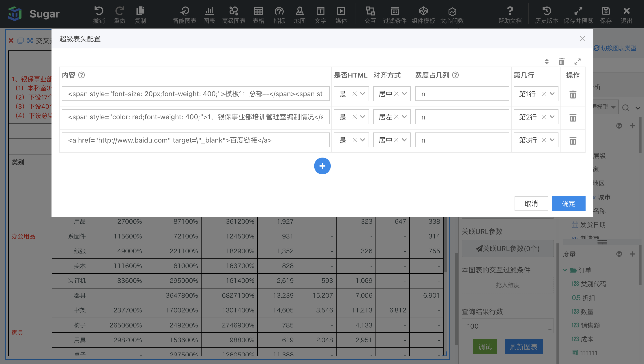
Task: Open the 组件模板 component templates
Action: [423, 15]
